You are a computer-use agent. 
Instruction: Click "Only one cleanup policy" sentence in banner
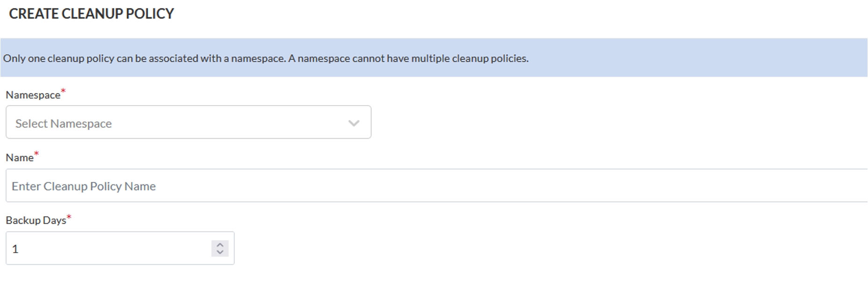144,58
